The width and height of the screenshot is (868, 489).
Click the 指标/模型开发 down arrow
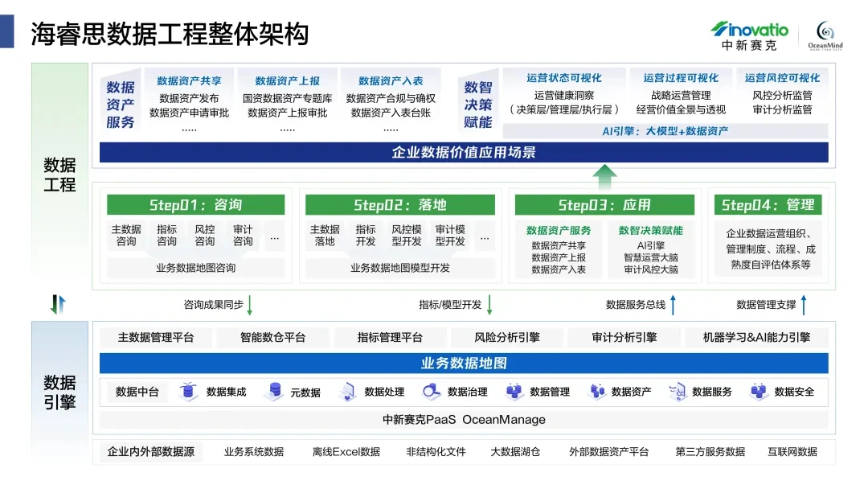pos(489,305)
